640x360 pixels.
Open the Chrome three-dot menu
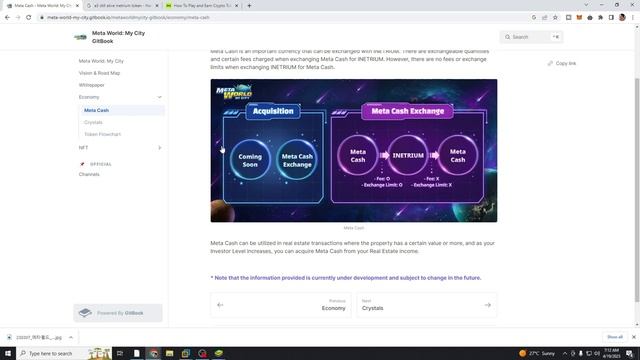[x=633, y=18]
